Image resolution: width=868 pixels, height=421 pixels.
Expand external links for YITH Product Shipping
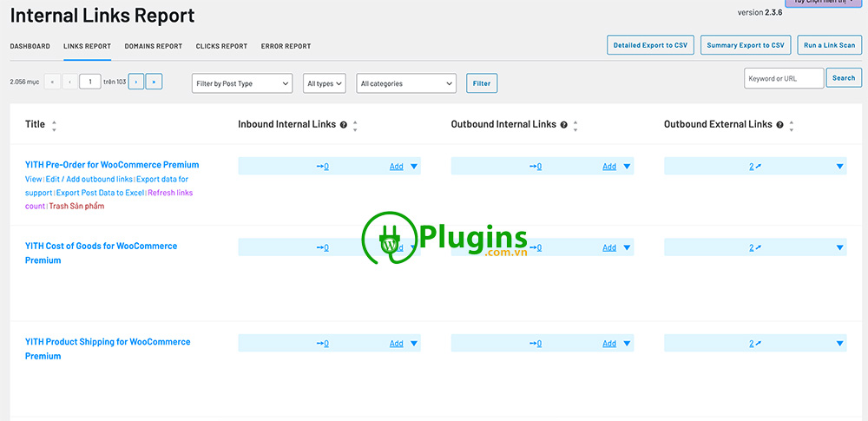coord(839,343)
